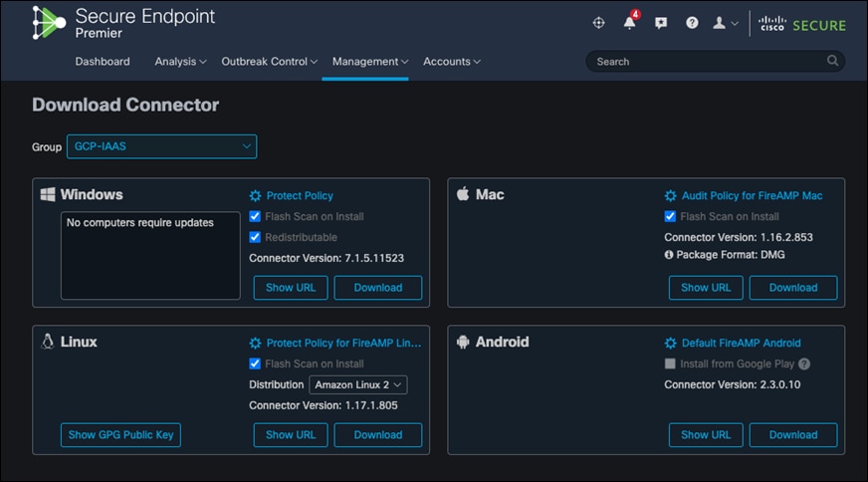Expand the Outbreak Control menu
This screenshot has width=868, height=482.
[x=270, y=62]
